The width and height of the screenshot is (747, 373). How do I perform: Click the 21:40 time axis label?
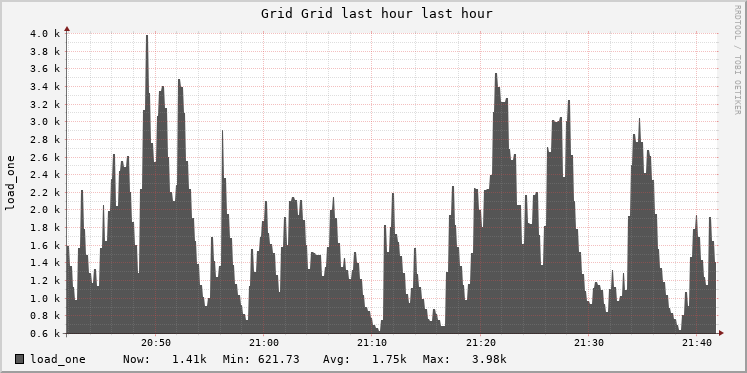(697, 343)
